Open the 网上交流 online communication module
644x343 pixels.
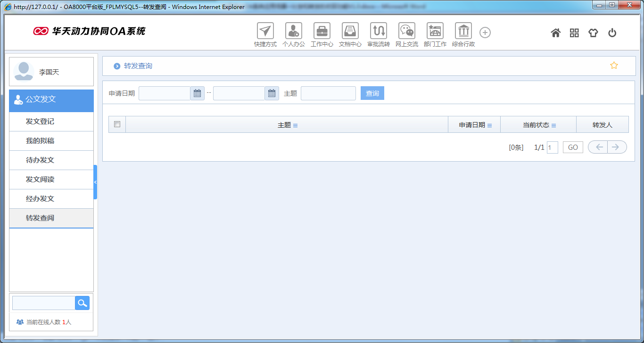tap(406, 32)
